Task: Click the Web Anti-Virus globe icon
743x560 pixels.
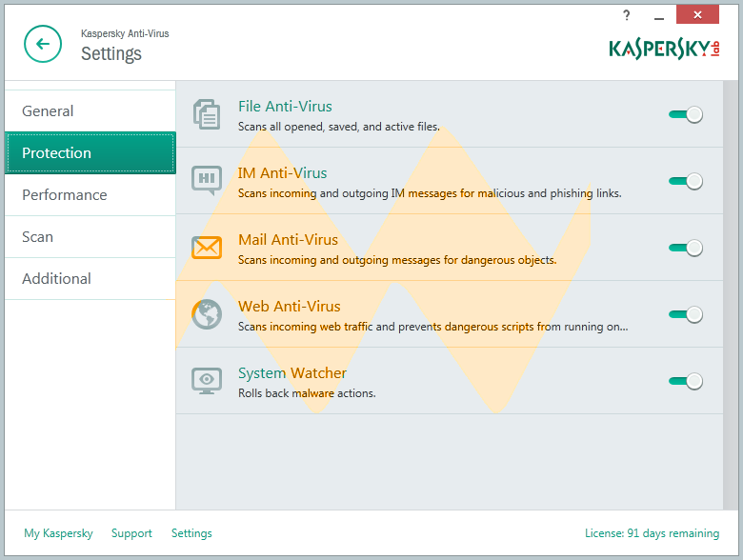Action: click(x=207, y=314)
